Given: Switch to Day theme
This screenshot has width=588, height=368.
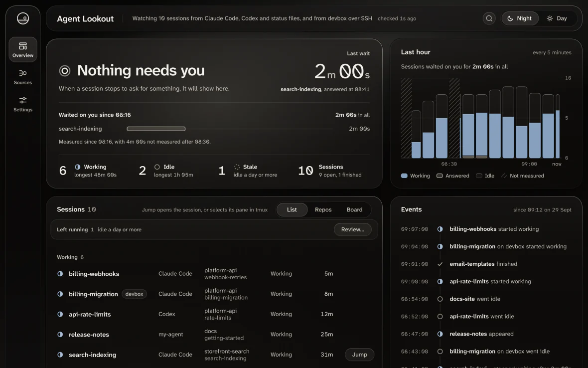Looking at the screenshot, I should click(557, 18).
